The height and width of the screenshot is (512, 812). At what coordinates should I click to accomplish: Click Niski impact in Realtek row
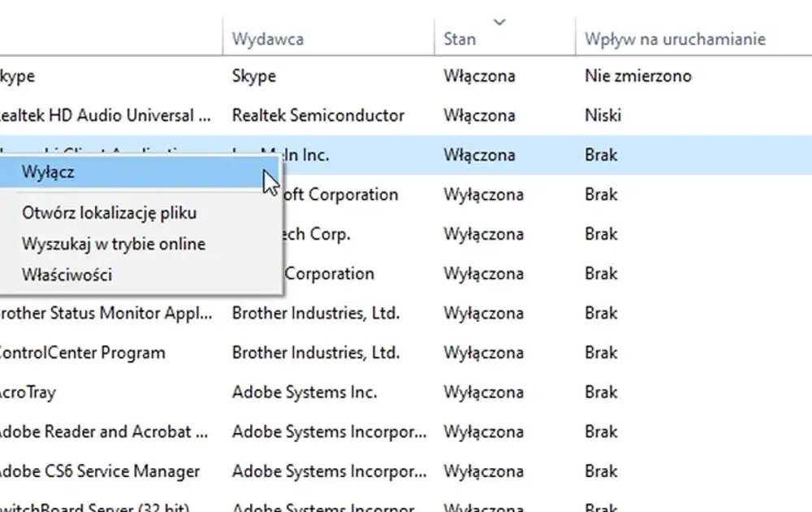(603, 115)
